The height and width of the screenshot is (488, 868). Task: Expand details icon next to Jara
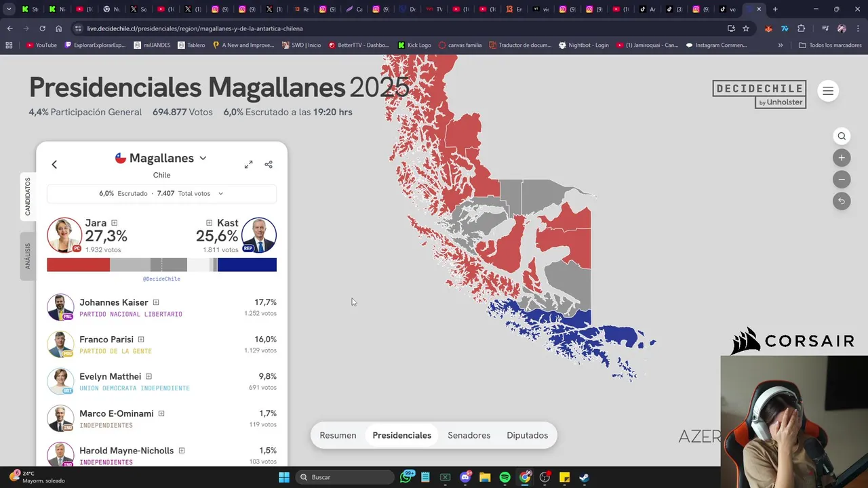coord(114,223)
